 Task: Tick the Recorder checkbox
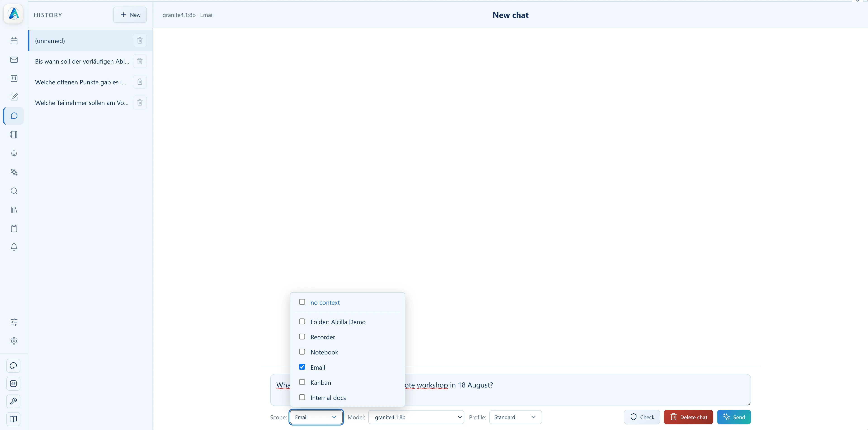pyautogui.click(x=302, y=337)
